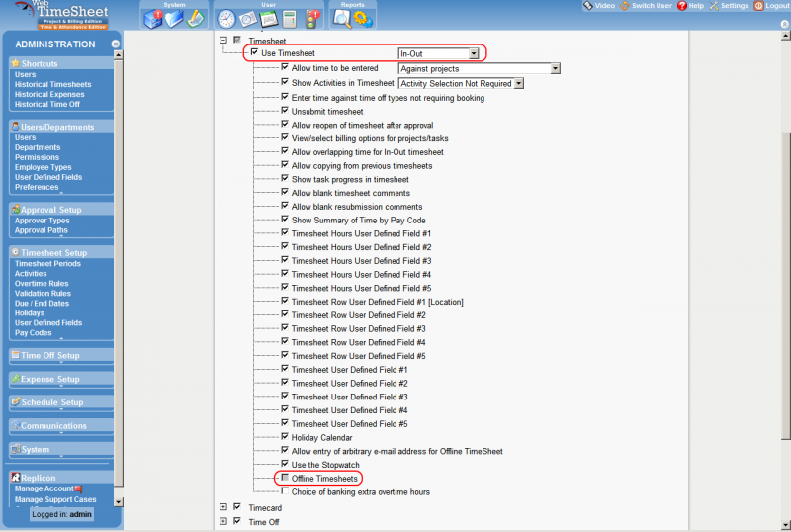Click the red Help question mark icon
791x532 pixels.
tap(682, 6)
